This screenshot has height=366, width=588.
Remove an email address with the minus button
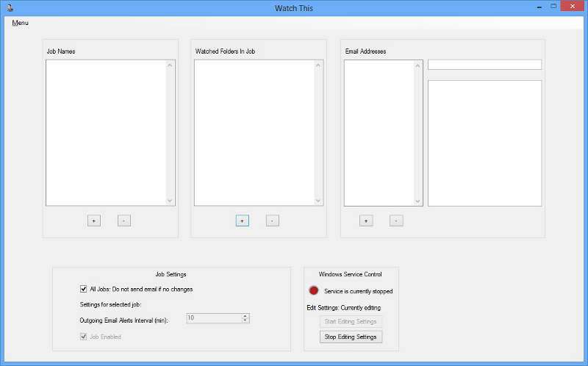tap(396, 221)
